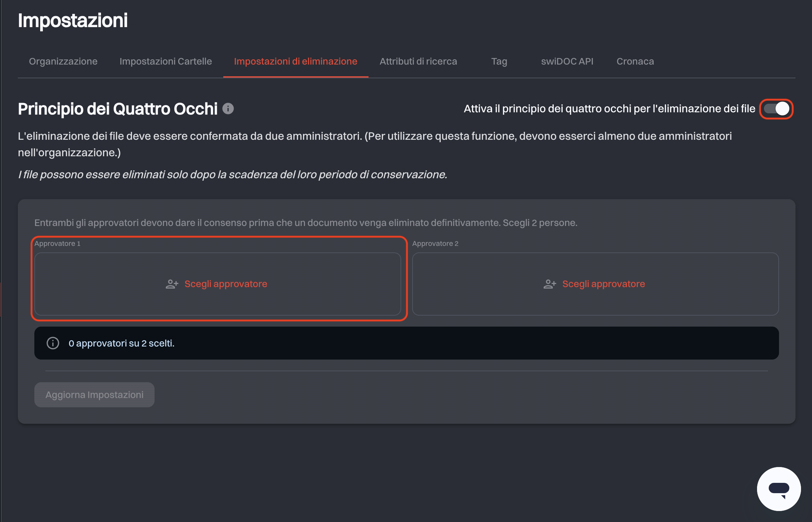Click Aggiorna Impostazioni button
The width and height of the screenshot is (812, 522).
click(x=94, y=395)
